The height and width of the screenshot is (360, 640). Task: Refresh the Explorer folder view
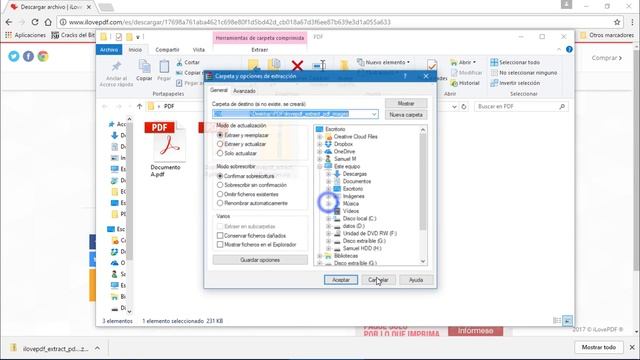[464, 107]
